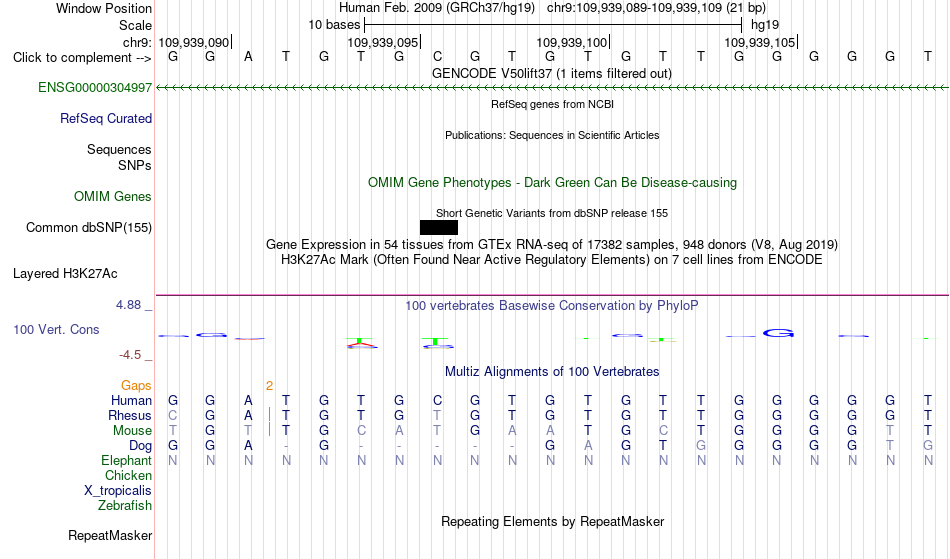The image size is (950, 559).
Task: Click the 109,939,105 coordinate label
Action: pyautogui.click(x=760, y=42)
